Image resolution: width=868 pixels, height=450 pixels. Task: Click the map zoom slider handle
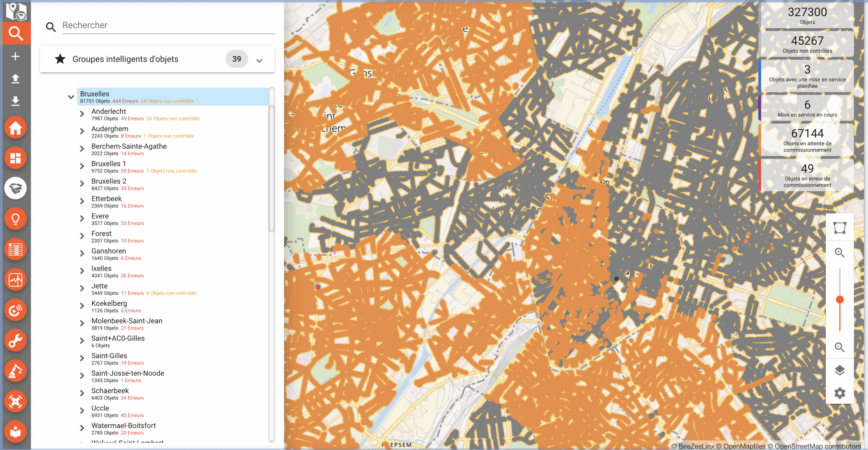(x=840, y=300)
